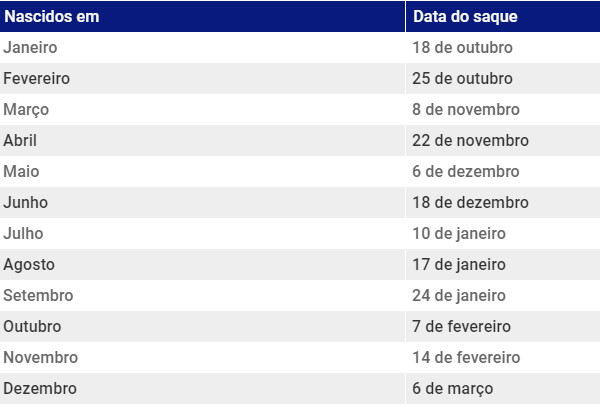The height and width of the screenshot is (420, 600).
Task: Select the "Fevereiro" birth month cell
Action: pyautogui.click(x=37, y=78)
